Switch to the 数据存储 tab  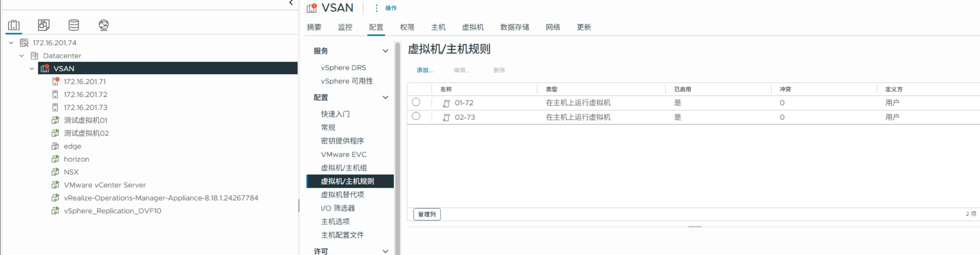[515, 27]
